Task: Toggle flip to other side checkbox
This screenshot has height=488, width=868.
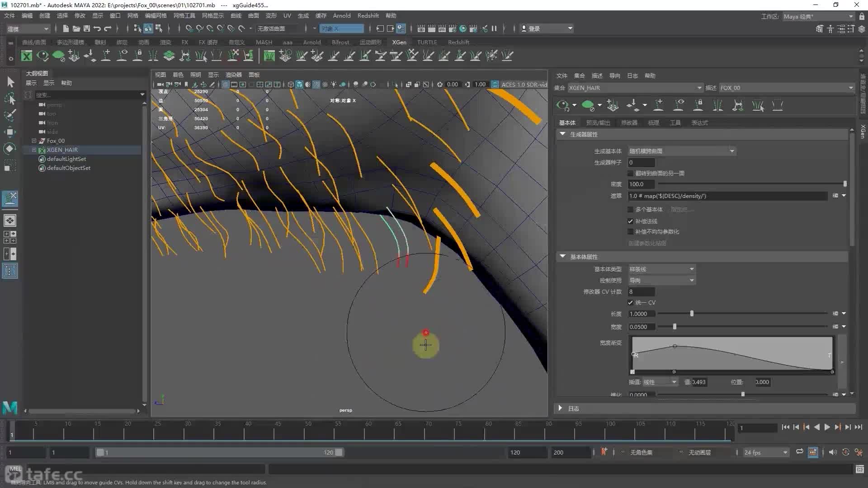Action: (630, 174)
